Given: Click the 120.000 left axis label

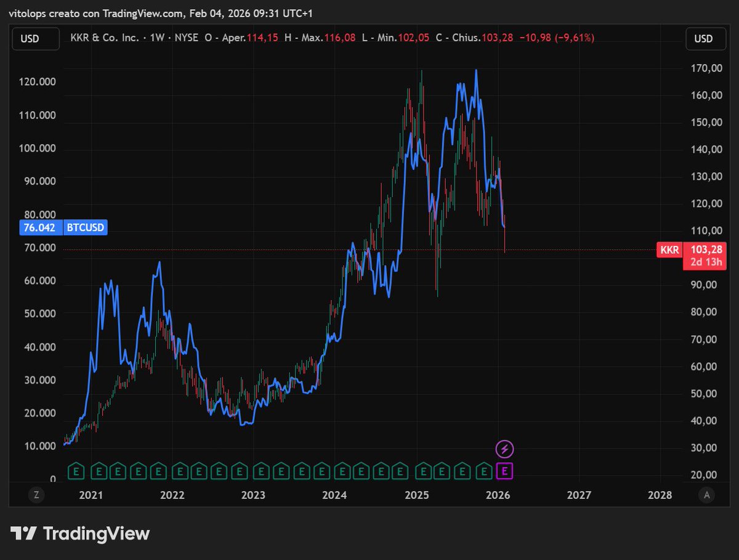Looking at the screenshot, I should (38, 82).
